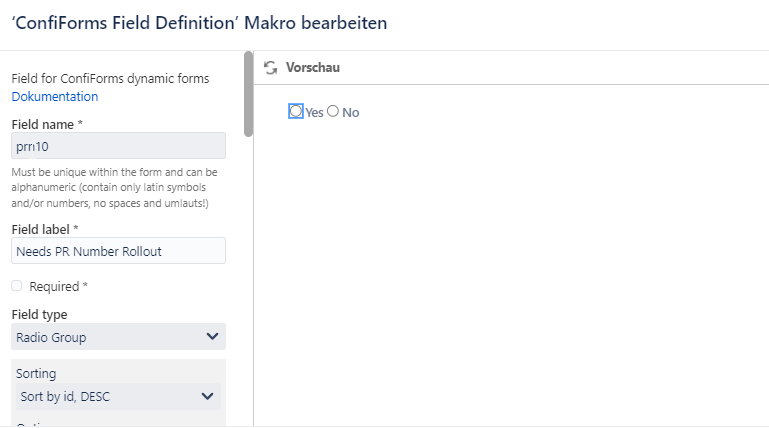Click the Vorschau panel heading
Viewport: 769px width, 428px height.
tap(313, 68)
